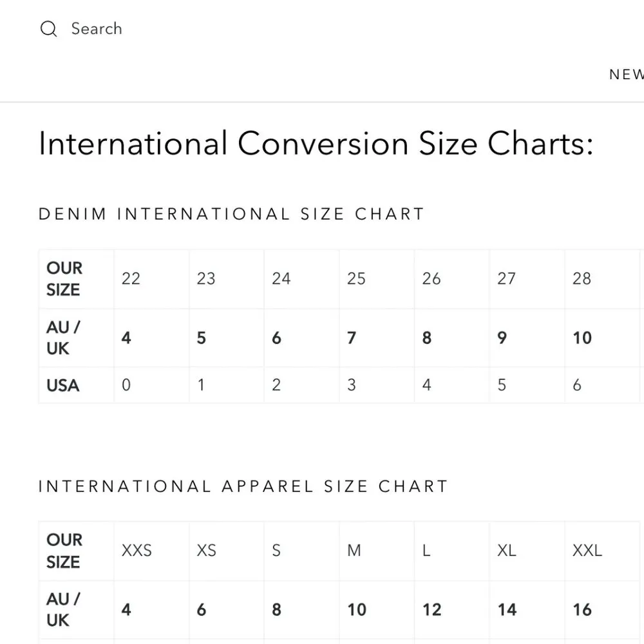Select the International Apparel Size Chart heading
644x644 pixels.
click(243, 486)
